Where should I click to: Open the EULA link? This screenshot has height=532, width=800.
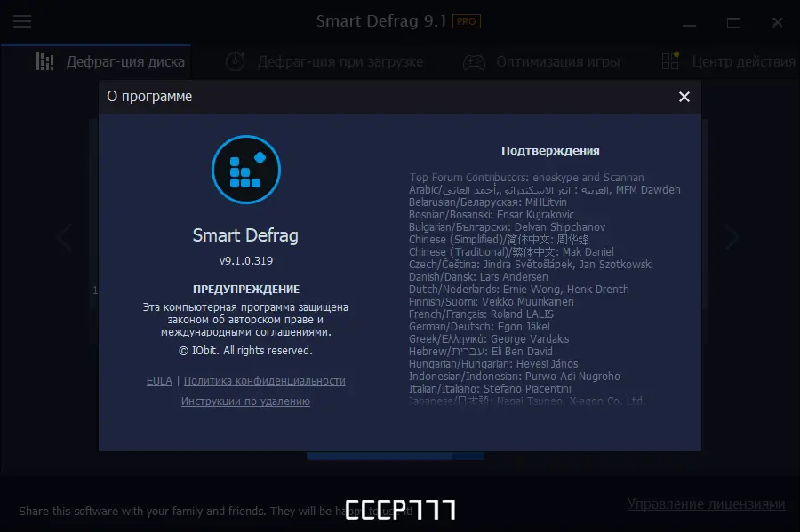(159, 381)
